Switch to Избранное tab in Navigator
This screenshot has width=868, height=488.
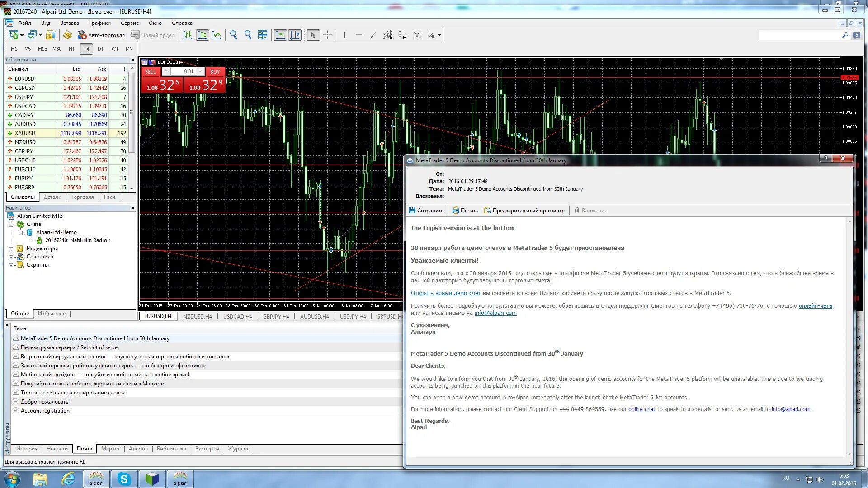coord(52,314)
